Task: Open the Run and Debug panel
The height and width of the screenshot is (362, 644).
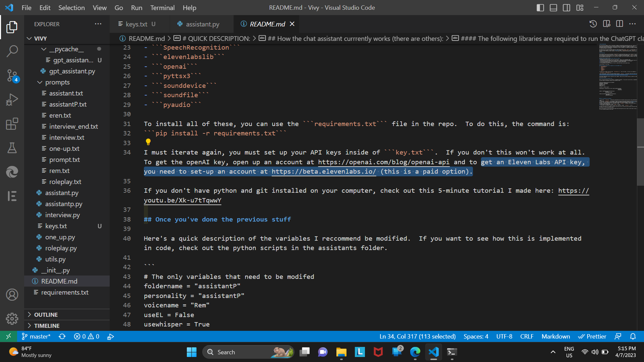Action: (x=12, y=100)
